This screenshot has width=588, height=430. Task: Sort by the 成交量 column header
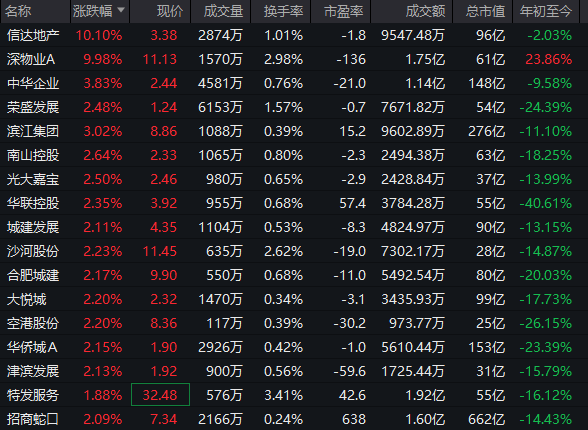pos(224,12)
